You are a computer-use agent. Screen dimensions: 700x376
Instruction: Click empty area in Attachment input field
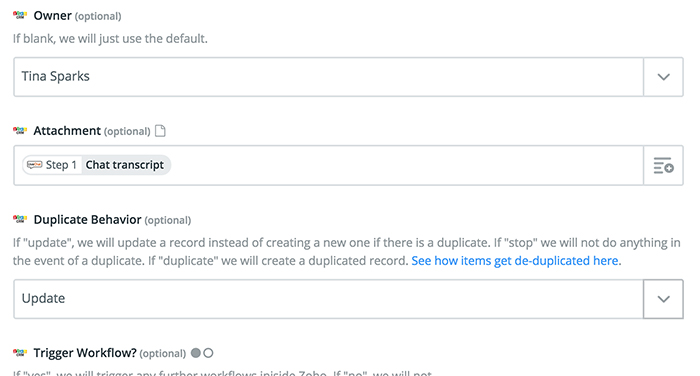(x=406, y=165)
